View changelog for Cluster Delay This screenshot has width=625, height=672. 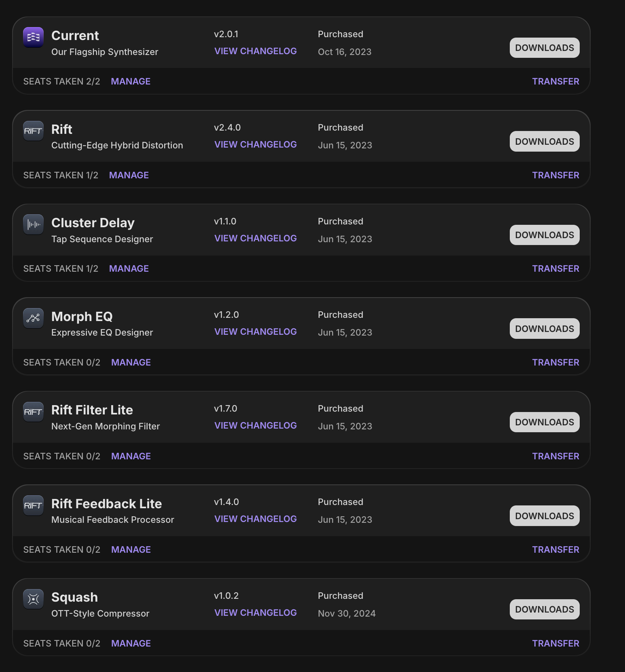(x=255, y=239)
